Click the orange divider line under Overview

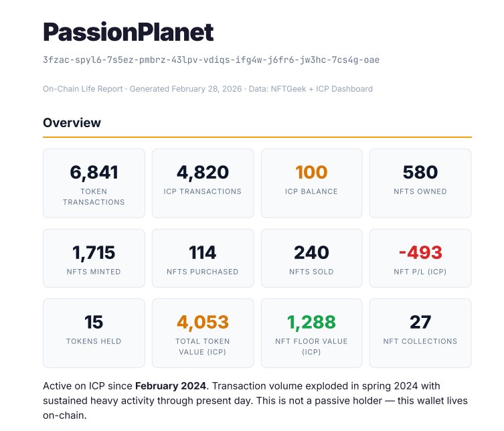257,137
